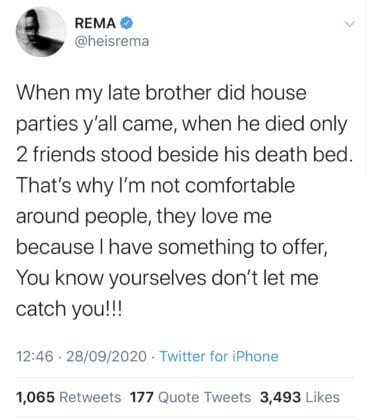
Task: Click the 12:46 timestamp
Action: 35,356
